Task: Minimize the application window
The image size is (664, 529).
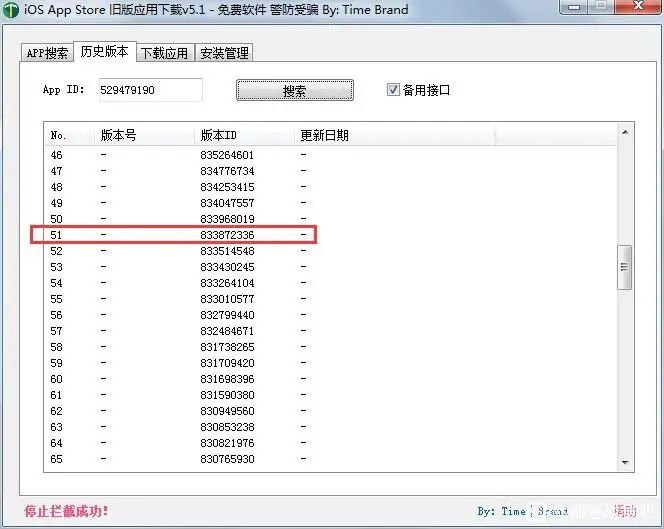Action: point(574,8)
